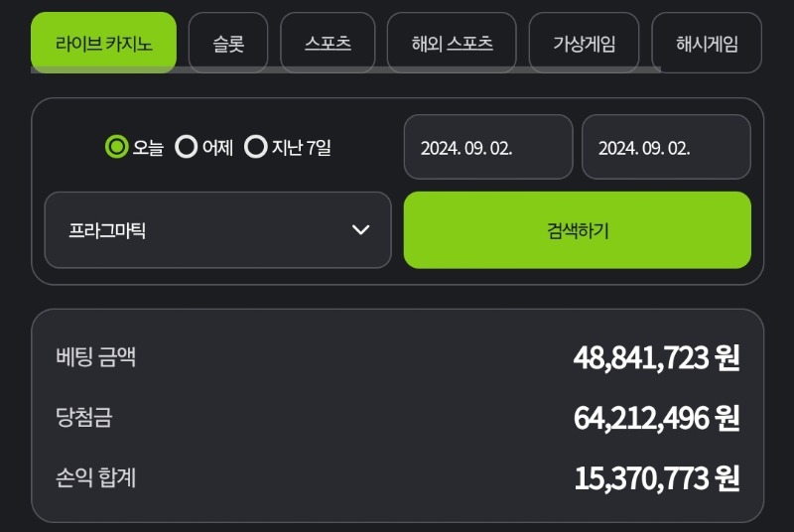Click the 검색하기 search button
The image size is (794, 532).
click(578, 230)
